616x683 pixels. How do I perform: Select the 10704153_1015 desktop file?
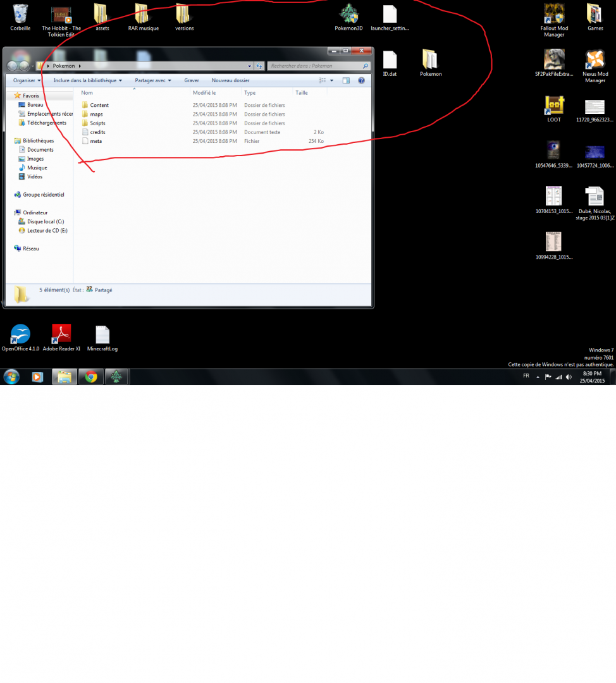click(553, 200)
